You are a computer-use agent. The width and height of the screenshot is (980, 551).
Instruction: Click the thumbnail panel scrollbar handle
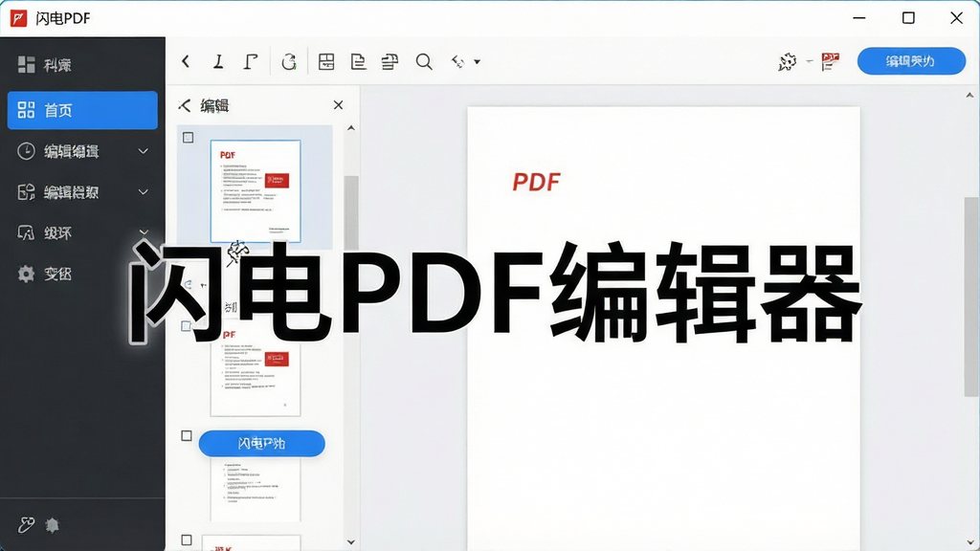coord(351,212)
